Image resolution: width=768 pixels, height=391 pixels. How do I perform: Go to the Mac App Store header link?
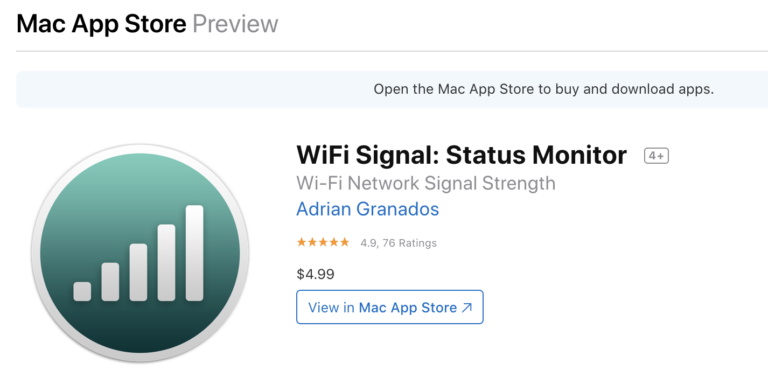(101, 24)
